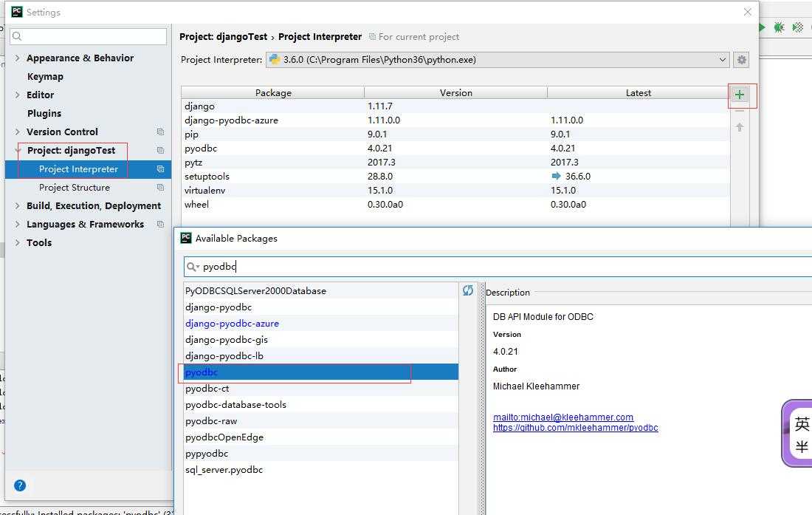Viewport: 812px width, 515px height.
Task: Select pypyodbc in available list
Action: (321, 454)
